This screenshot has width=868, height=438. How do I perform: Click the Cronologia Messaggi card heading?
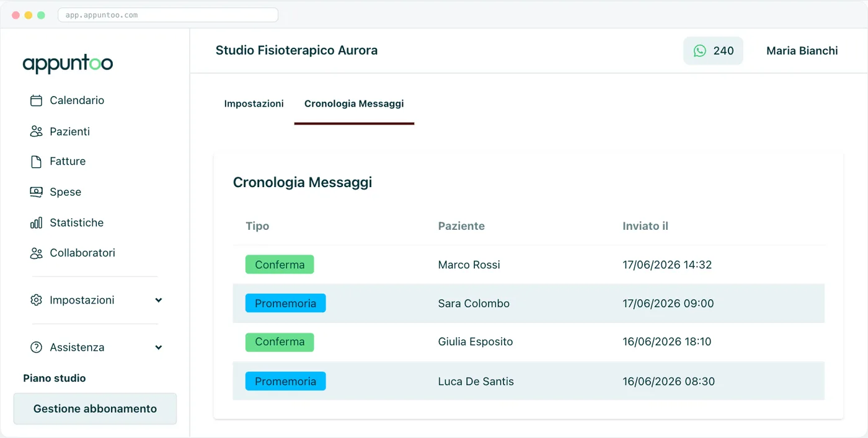(303, 183)
